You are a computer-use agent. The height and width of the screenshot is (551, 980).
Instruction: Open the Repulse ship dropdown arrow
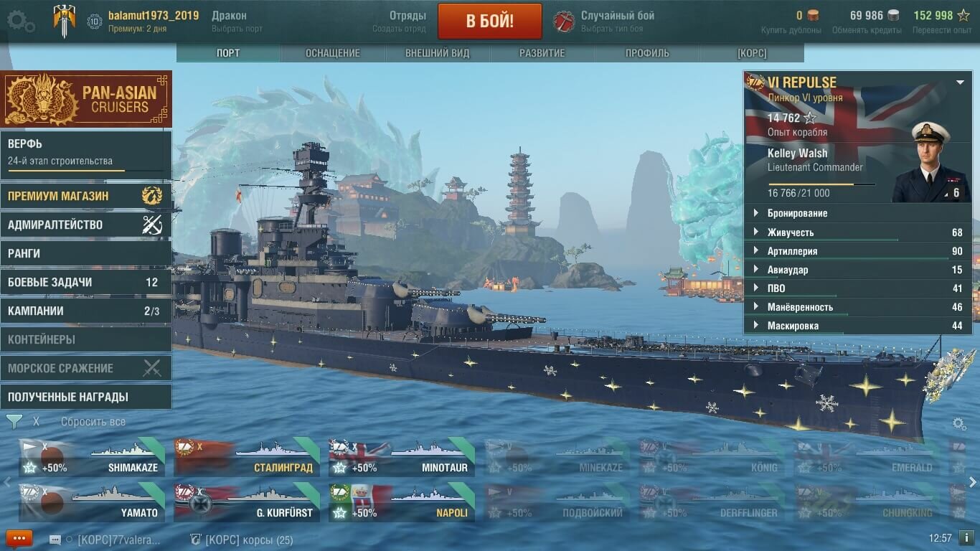coord(960,83)
